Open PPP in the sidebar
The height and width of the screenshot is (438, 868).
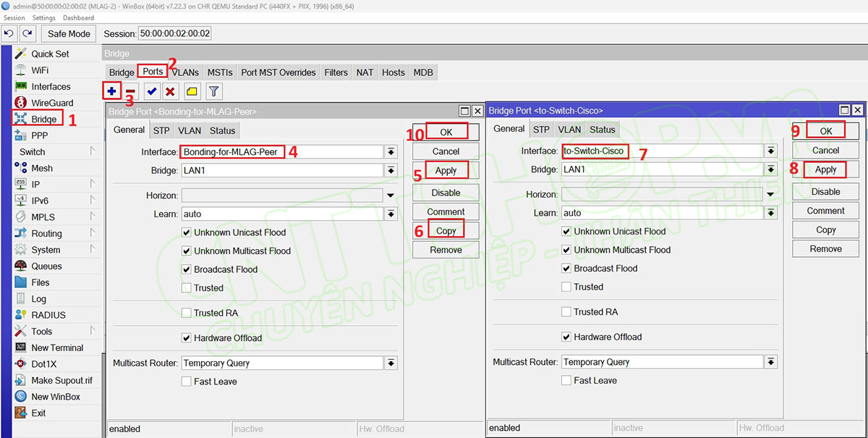[x=39, y=135]
